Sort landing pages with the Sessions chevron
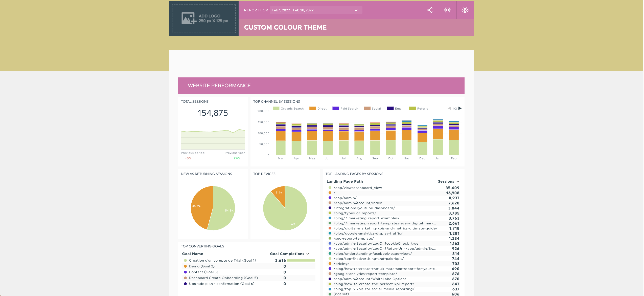 [458, 181]
